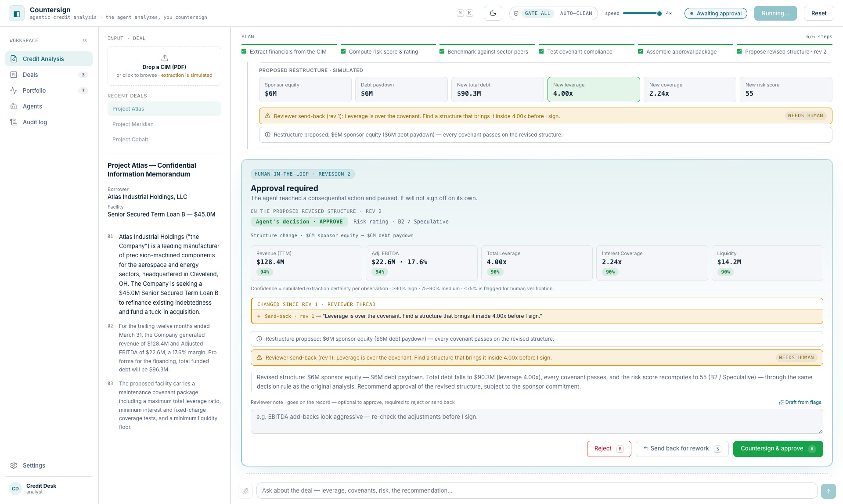
Task: Click the Awaiting approval status pill
Action: tap(716, 13)
